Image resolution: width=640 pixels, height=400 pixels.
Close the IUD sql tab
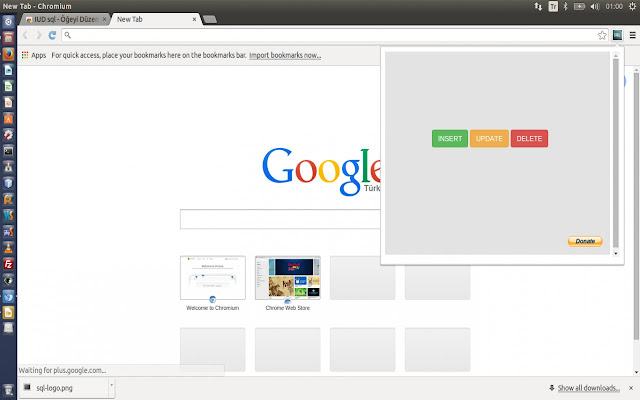[104, 19]
